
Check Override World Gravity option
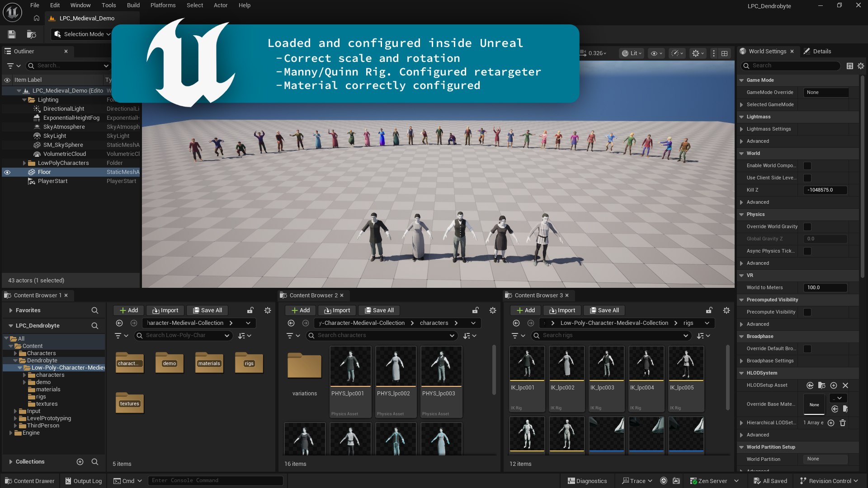[807, 227]
